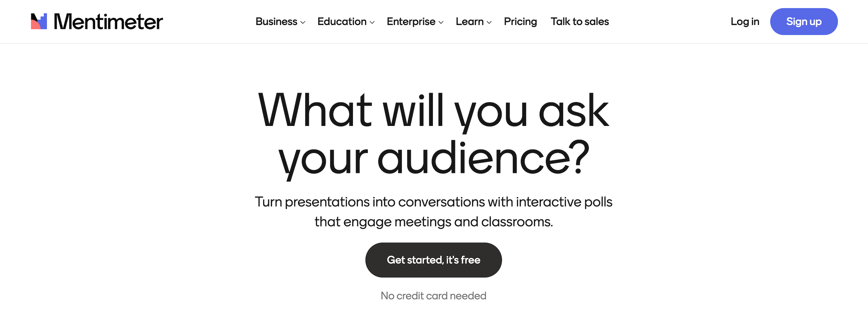Open the Enterprise navigation item

(x=410, y=22)
